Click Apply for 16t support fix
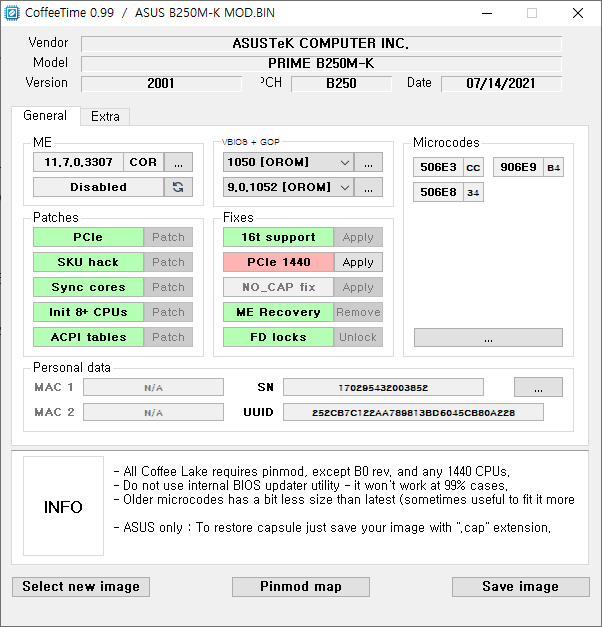This screenshot has width=602, height=627. click(358, 237)
